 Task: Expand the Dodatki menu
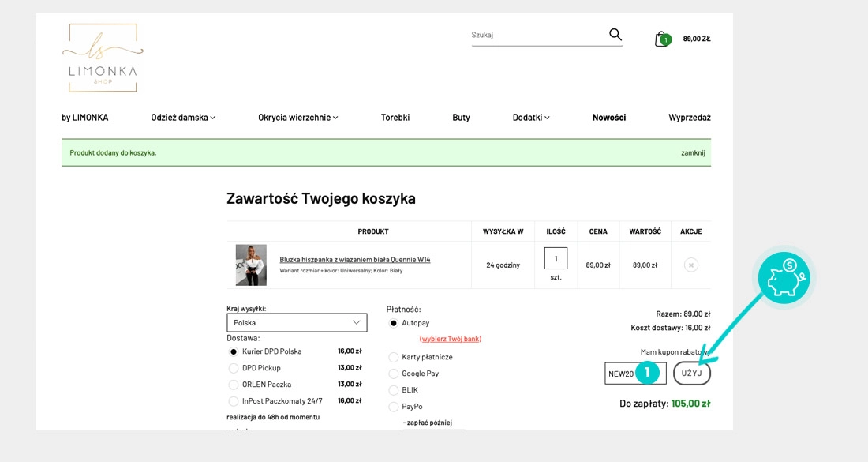coord(531,118)
